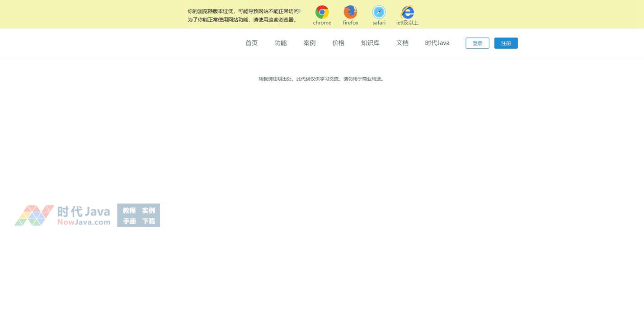Go to the 首页 menu item
The image size is (644, 324).
pos(251,43)
